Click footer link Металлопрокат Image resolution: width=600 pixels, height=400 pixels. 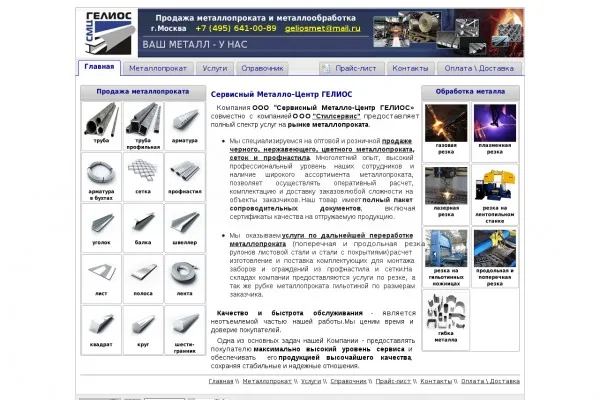coord(267,381)
